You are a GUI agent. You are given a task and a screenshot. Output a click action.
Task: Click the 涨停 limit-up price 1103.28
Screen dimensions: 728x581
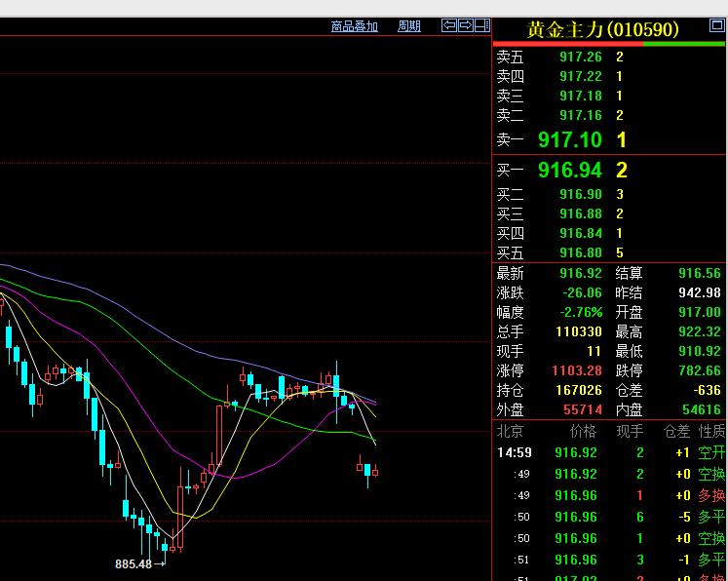click(577, 370)
